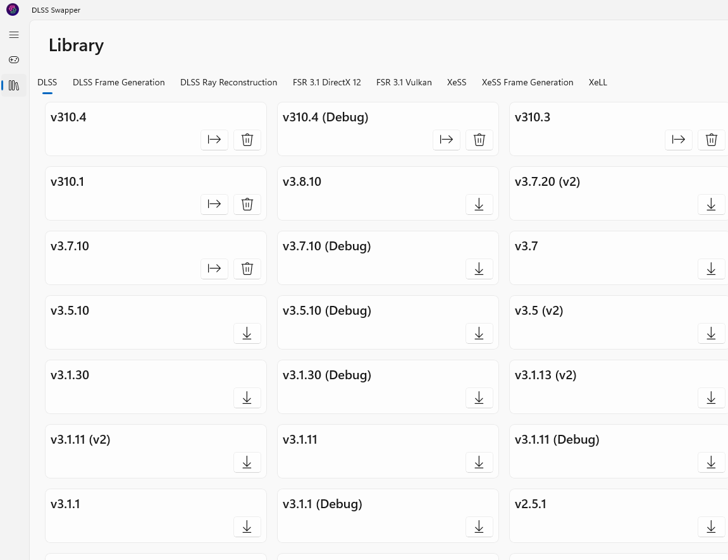Export the v310.1 DLSS file
Viewport: 728px width, 560px height.
214,204
